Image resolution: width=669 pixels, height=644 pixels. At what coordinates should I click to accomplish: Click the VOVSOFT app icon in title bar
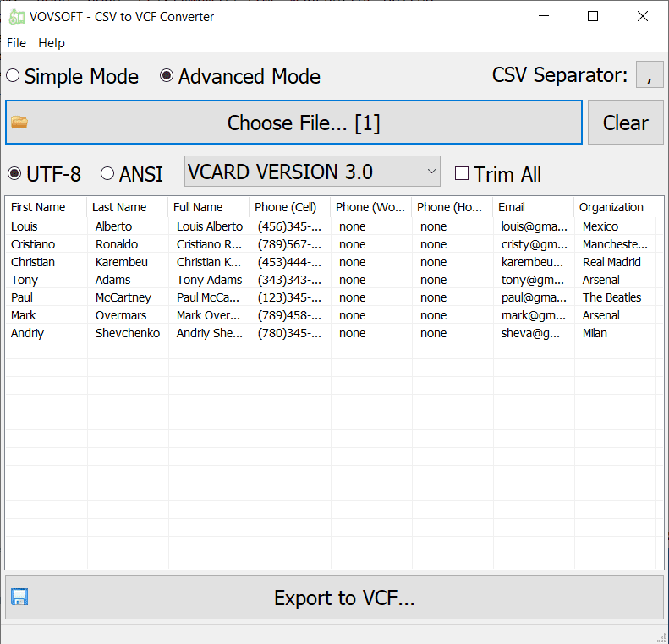[x=15, y=17]
